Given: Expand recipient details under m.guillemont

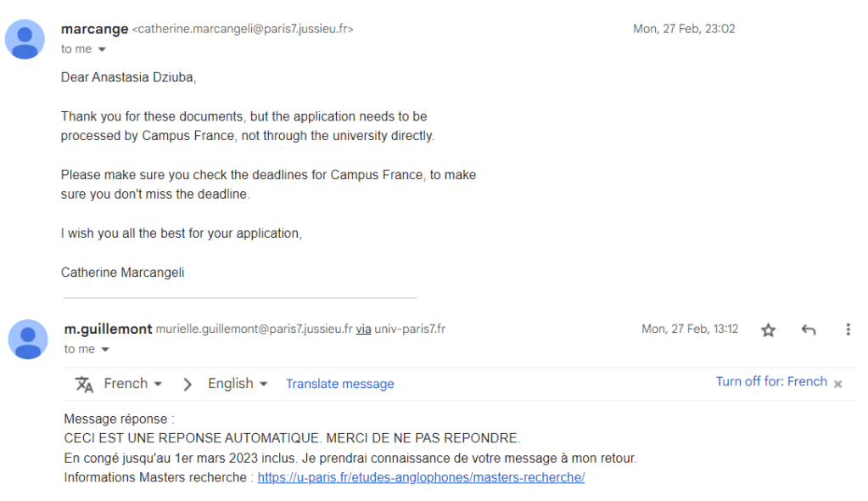Looking at the screenshot, I should click(x=105, y=349).
